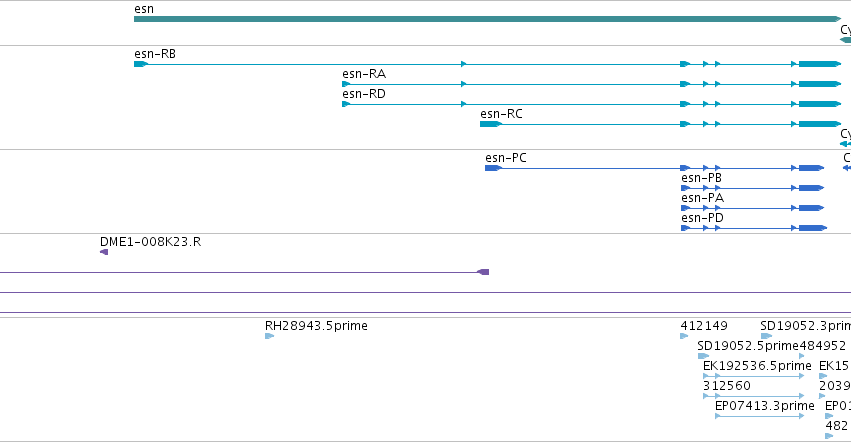Click the purple block ending the long purple line
The height and width of the screenshot is (442, 851).
tap(483, 272)
